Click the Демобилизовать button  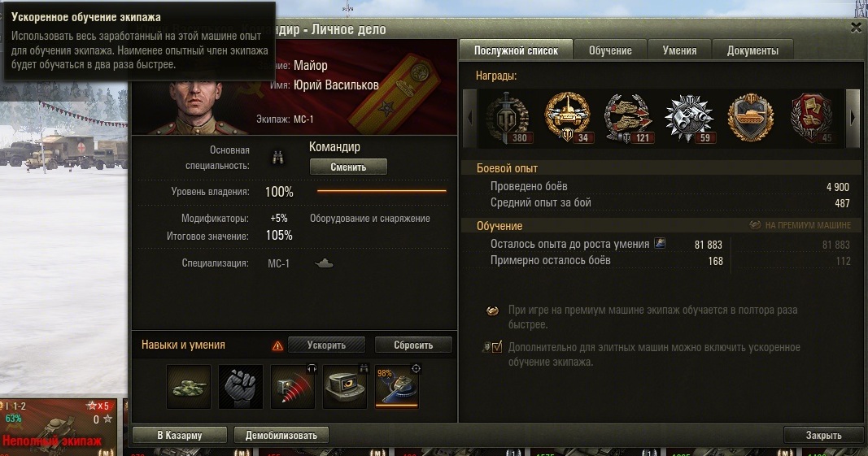coord(281,435)
